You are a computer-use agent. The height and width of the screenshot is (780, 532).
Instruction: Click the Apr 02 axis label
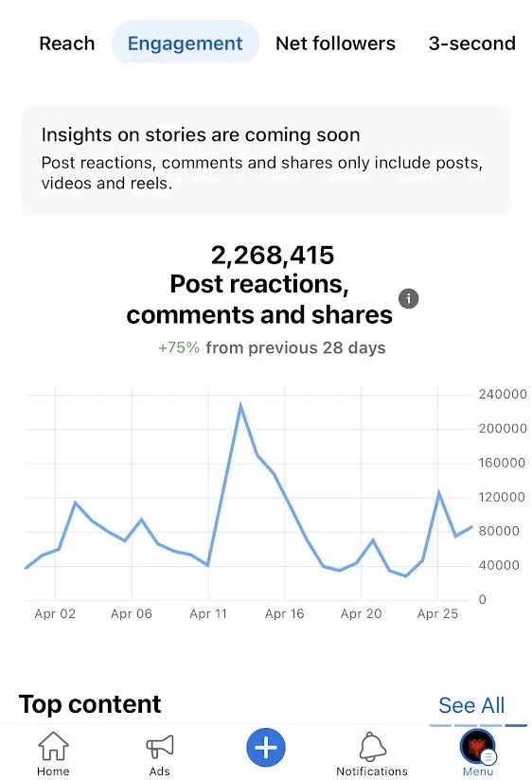click(x=55, y=613)
